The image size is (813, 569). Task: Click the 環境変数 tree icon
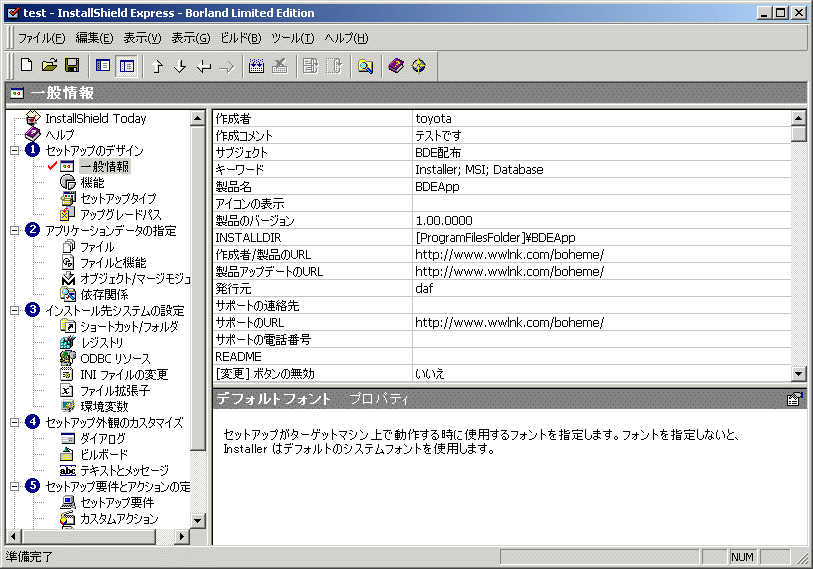[x=67, y=406]
